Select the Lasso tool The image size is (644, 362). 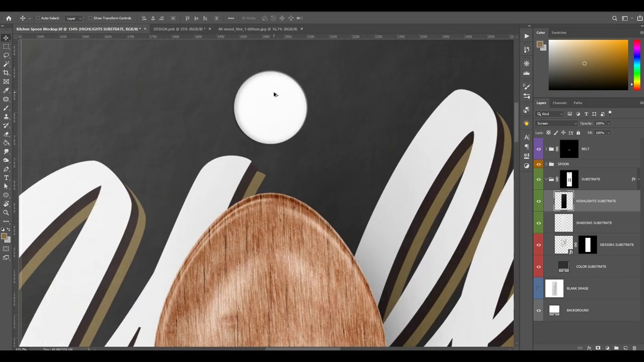click(x=6, y=55)
